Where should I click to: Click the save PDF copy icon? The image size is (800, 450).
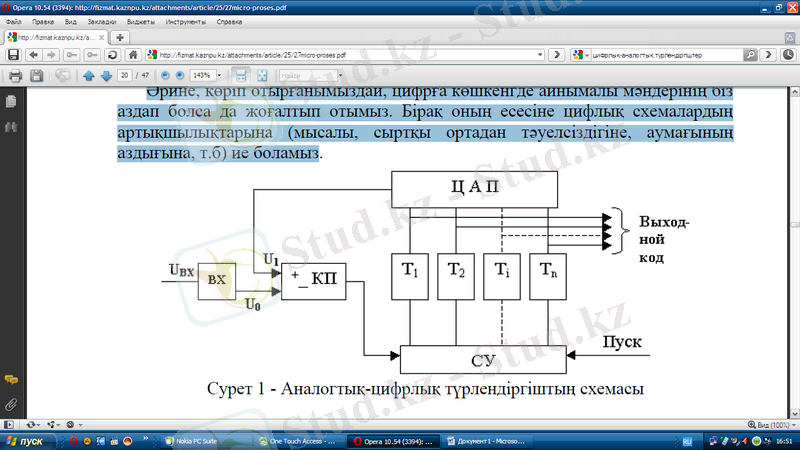(x=36, y=75)
